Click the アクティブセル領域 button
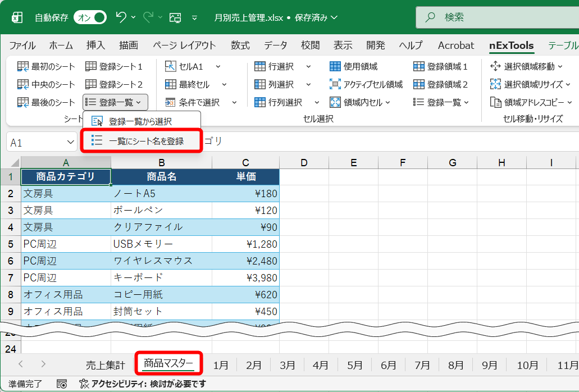579x392 pixels. (x=366, y=85)
